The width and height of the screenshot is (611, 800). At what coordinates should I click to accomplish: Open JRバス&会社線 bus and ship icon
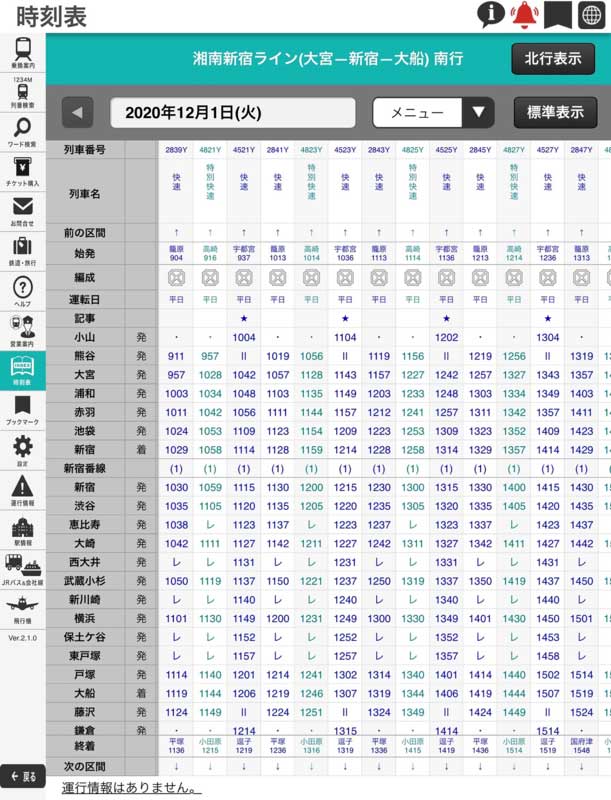click(x=23, y=569)
